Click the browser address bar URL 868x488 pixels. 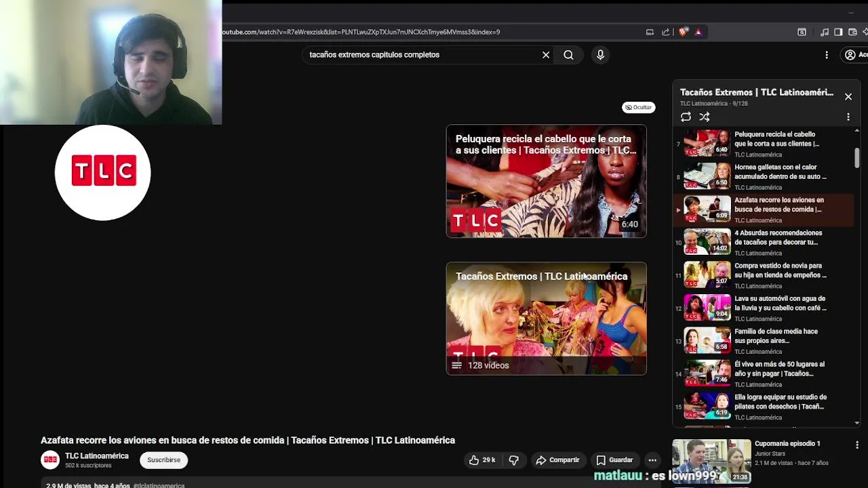click(x=361, y=32)
